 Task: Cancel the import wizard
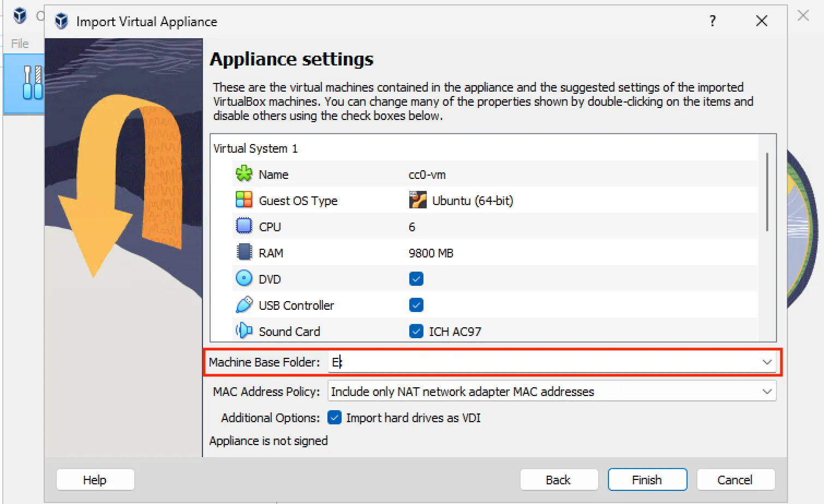click(735, 480)
